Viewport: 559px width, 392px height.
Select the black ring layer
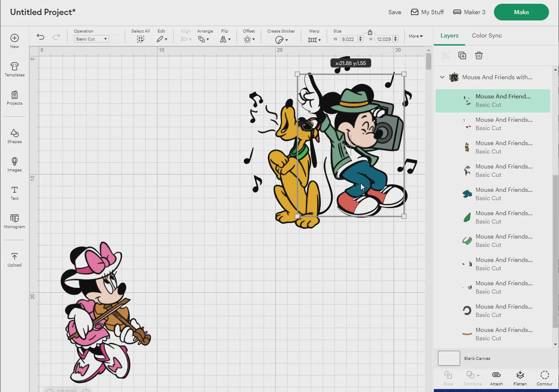(493, 311)
